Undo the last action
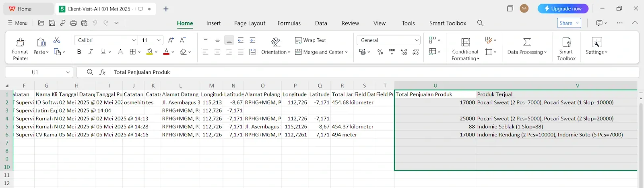This screenshot has width=644, height=188. (95, 23)
